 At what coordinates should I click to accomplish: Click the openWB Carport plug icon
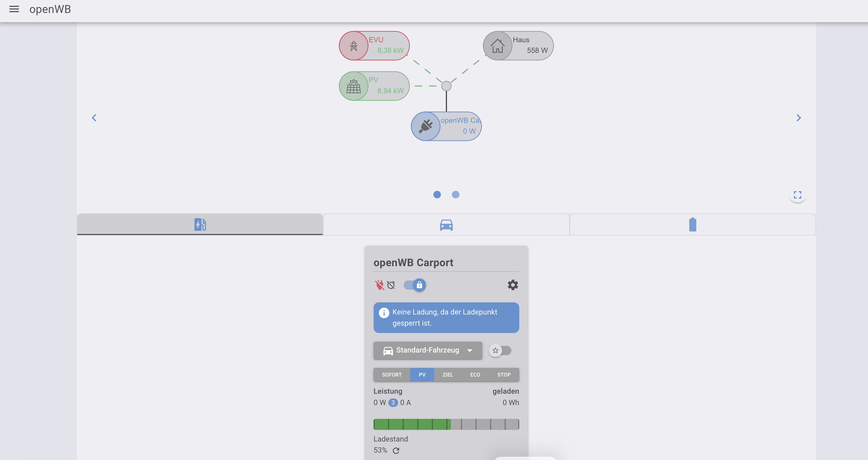[x=426, y=126]
